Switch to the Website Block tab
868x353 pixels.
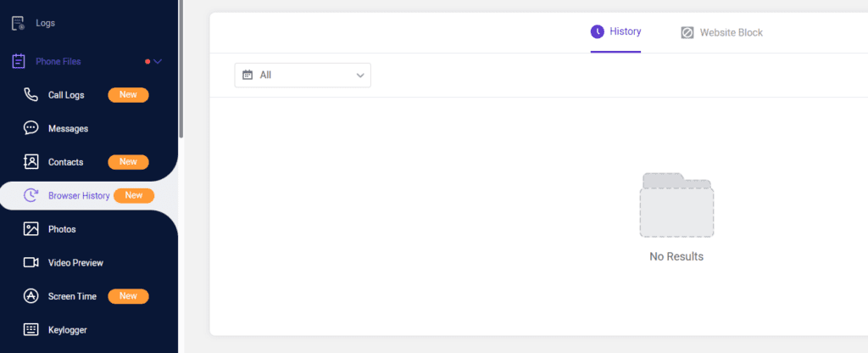coord(721,32)
